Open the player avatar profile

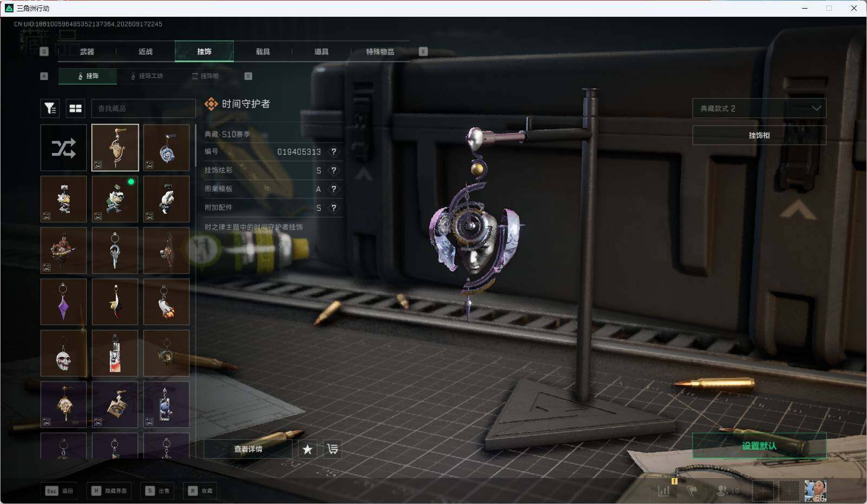(815, 490)
